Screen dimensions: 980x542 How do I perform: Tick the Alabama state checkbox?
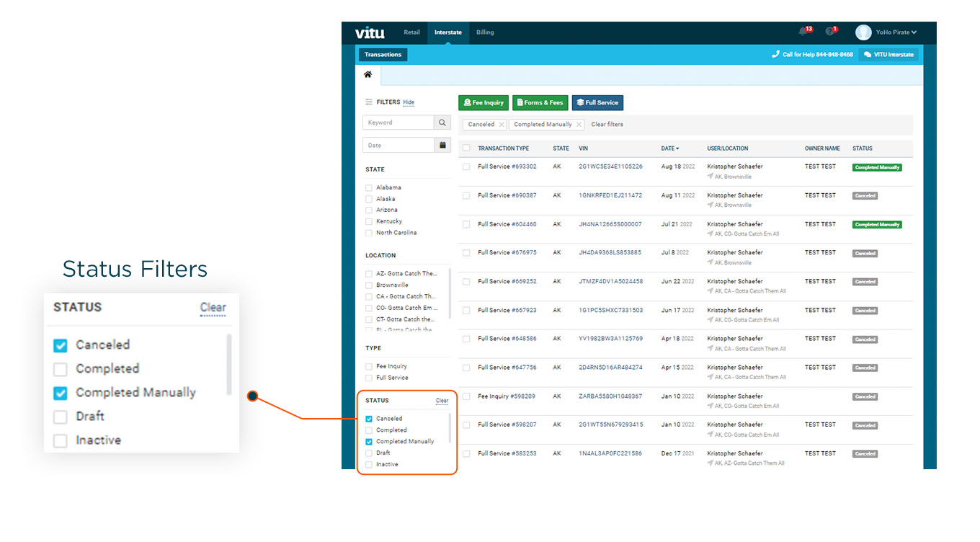pyautogui.click(x=369, y=187)
